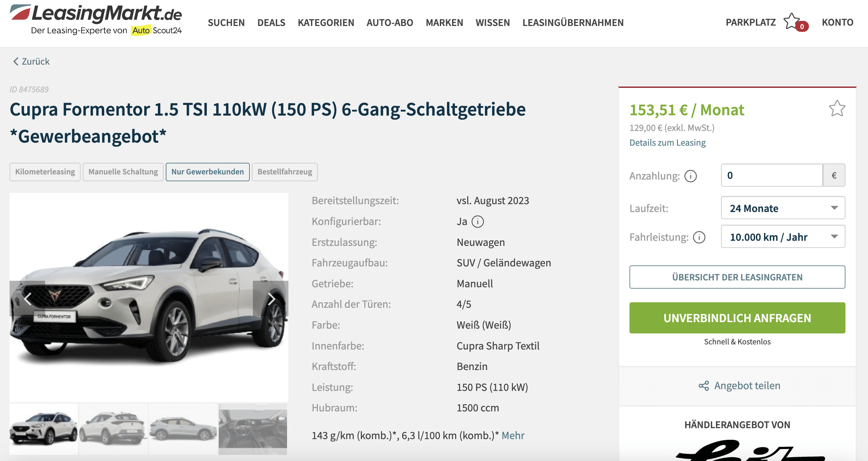Click the '153,51 € / Monat' price

[x=687, y=110]
